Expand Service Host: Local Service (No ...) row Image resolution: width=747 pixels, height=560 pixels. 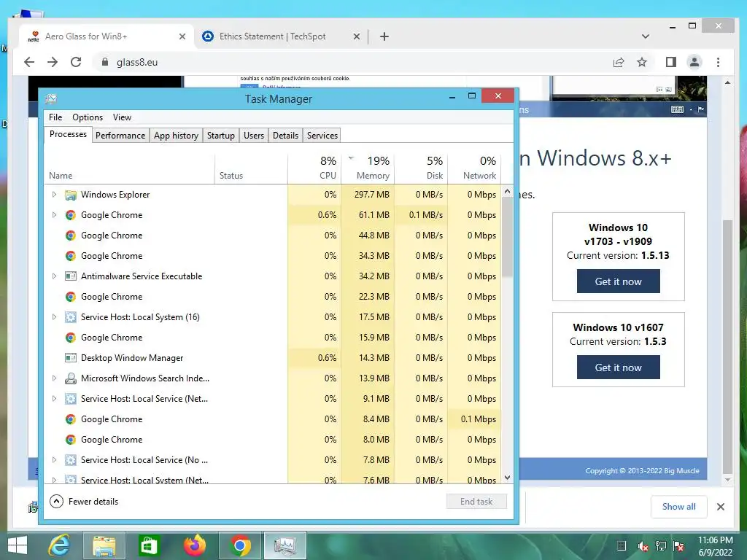click(x=54, y=460)
